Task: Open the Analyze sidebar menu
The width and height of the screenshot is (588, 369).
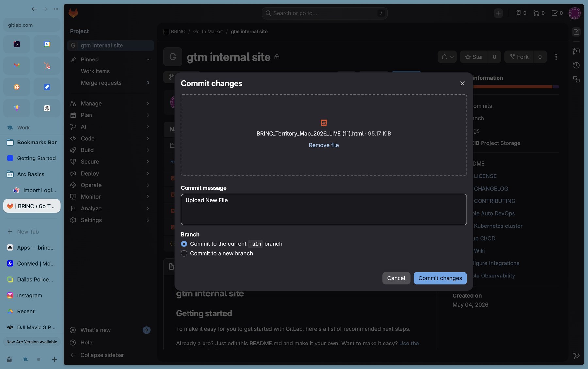Action: tap(110, 209)
